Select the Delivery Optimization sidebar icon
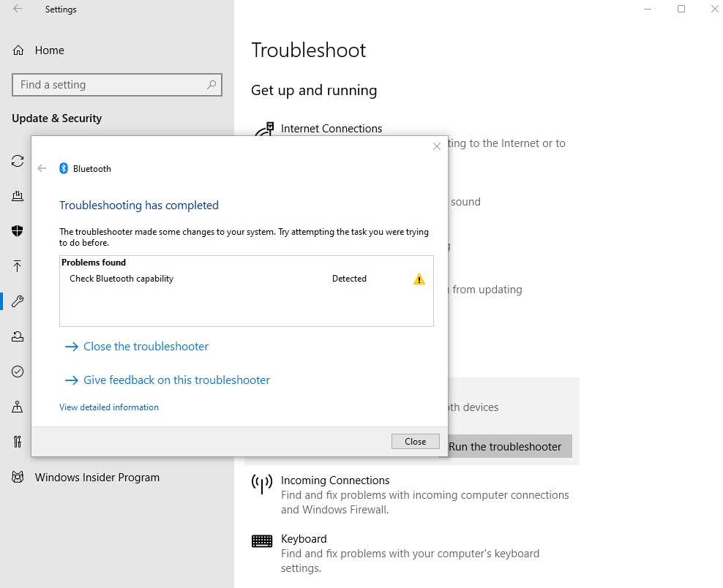This screenshot has width=723, height=588. (x=18, y=196)
